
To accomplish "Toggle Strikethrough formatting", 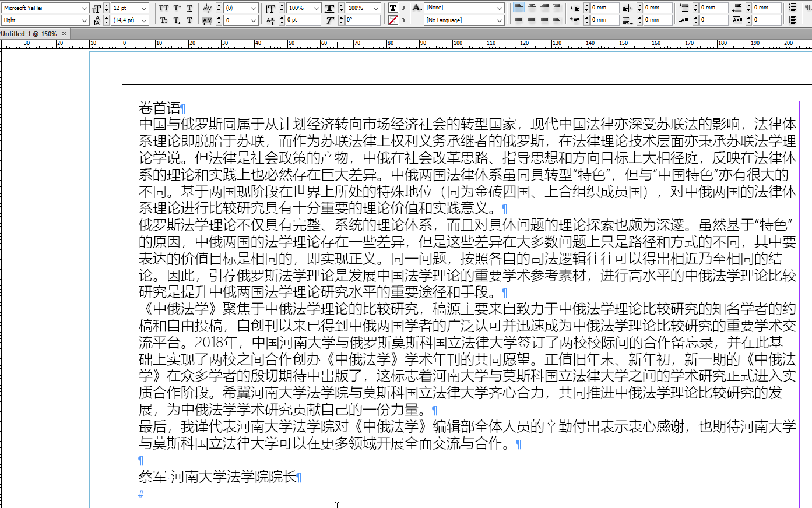I will coord(189,20).
